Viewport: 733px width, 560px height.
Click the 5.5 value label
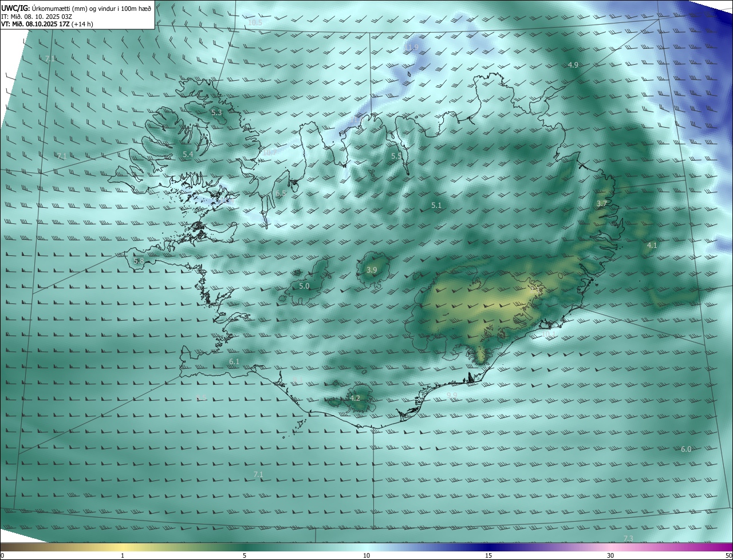pyautogui.click(x=396, y=156)
